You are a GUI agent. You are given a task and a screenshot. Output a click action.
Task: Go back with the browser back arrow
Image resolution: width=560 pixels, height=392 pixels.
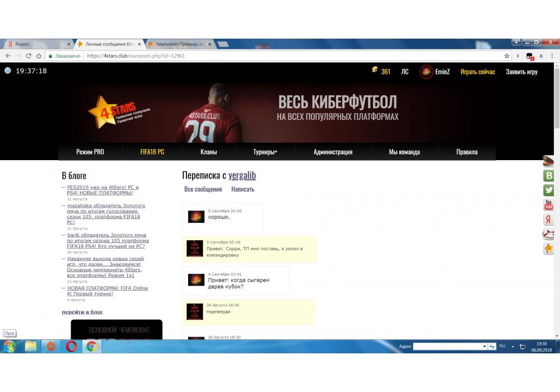pyautogui.click(x=8, y=55)
